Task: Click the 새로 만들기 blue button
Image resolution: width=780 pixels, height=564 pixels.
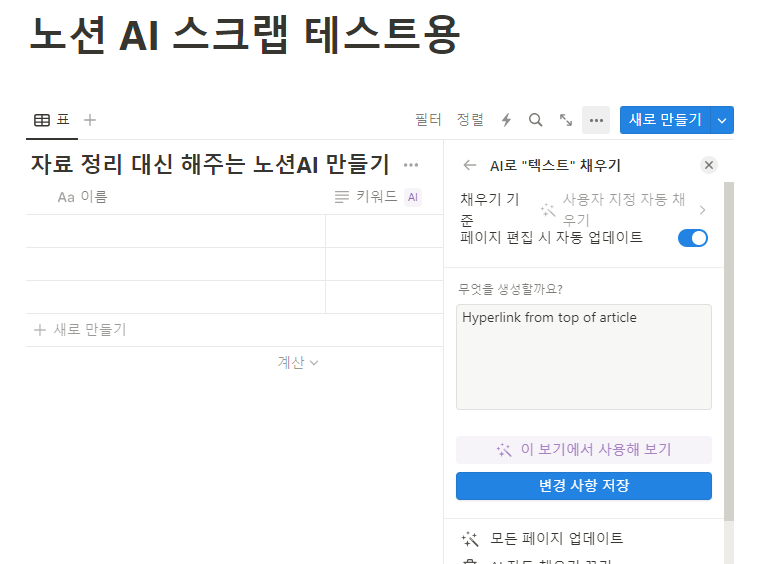Action: 665,120
